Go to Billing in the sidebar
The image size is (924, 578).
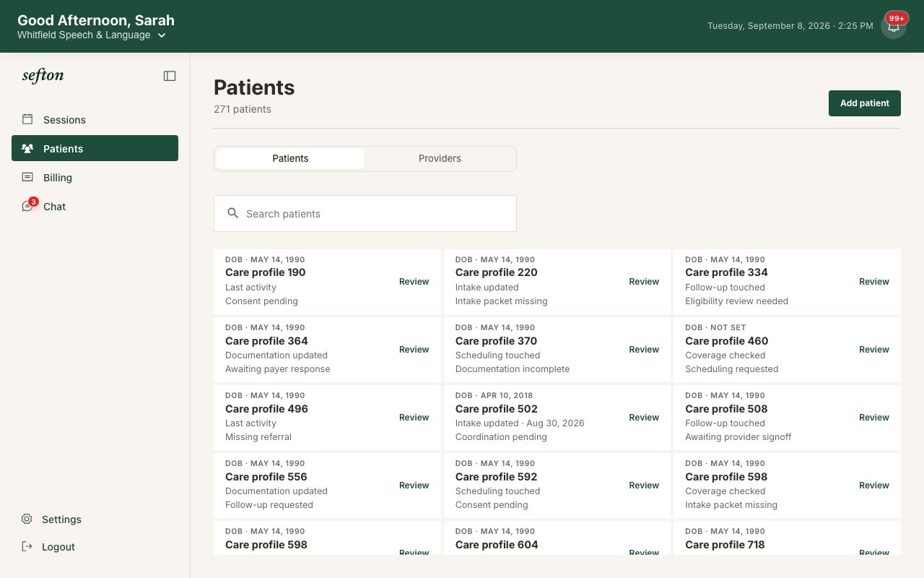pos(95,177)
